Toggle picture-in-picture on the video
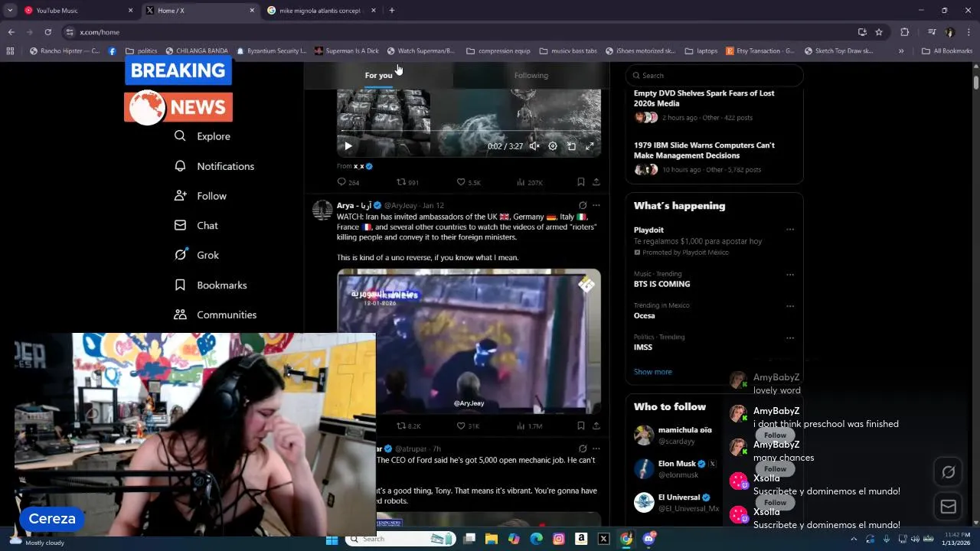The width and height of the screenshot is (980, 551). [x=571, y=146]
